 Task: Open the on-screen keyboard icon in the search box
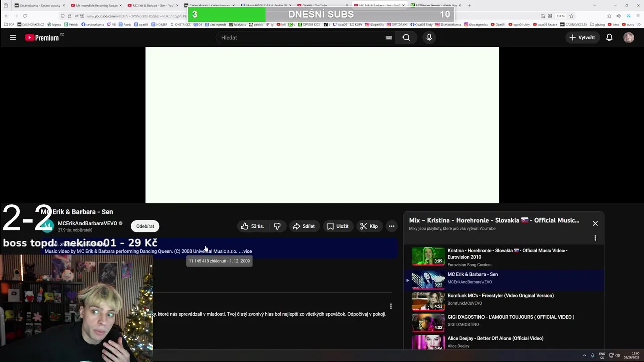click(x=389, y=37)
